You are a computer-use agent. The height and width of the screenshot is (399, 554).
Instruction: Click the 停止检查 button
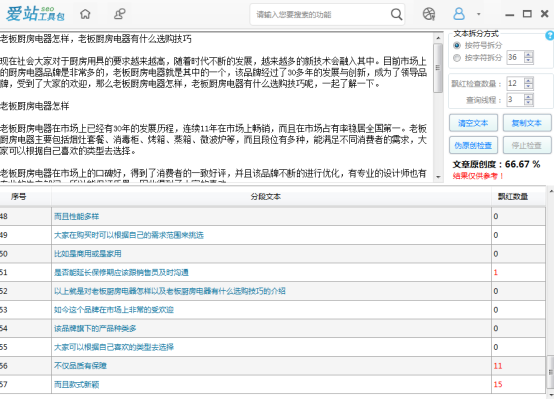click(x=527, y=145)
